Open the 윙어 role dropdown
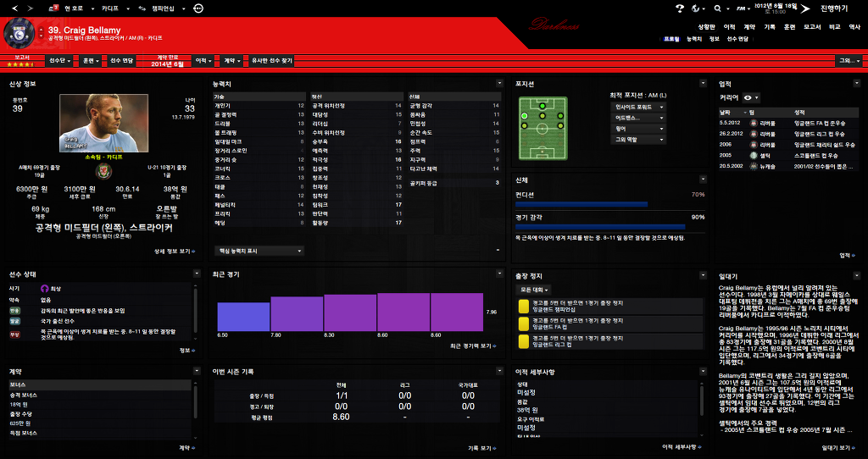Image resolution: width=868 pixels, height=459 pixels. coord(637,128)
